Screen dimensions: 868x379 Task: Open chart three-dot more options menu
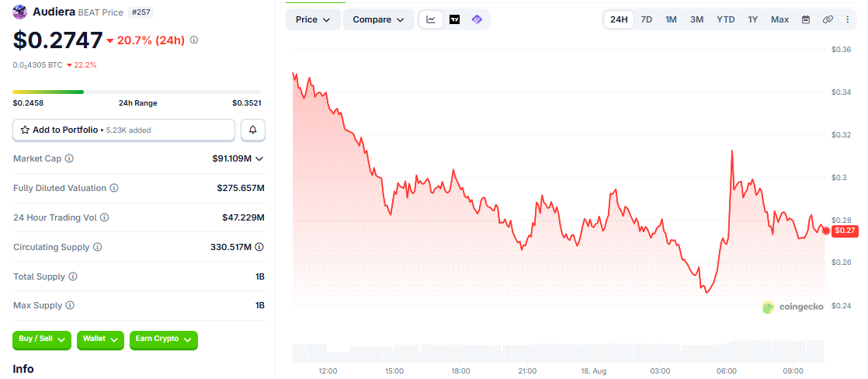tap(848, 19)
